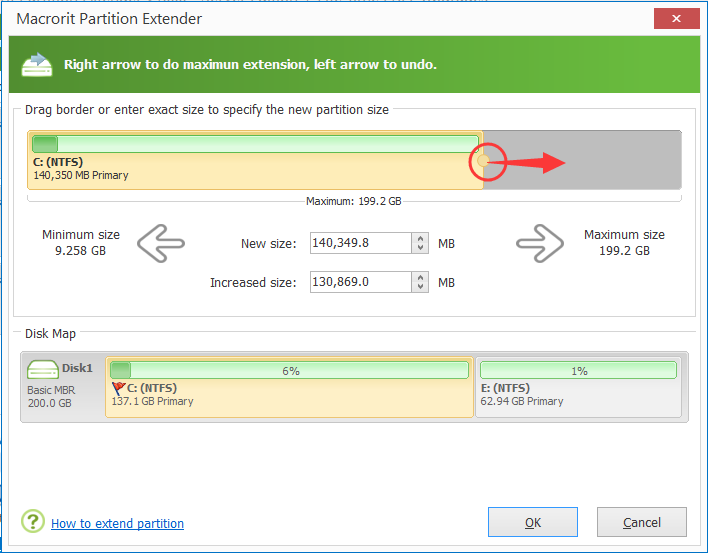The width and height of the screenshot is (708, 553).
Task: Click the 140,350 MB Primary label
Action: click(81, 175)
